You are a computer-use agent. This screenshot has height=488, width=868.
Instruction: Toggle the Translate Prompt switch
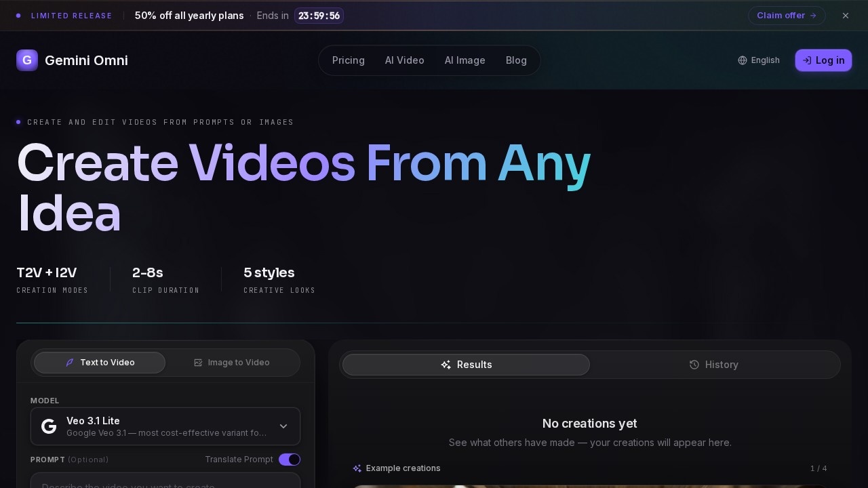click(x=290, y=460)
